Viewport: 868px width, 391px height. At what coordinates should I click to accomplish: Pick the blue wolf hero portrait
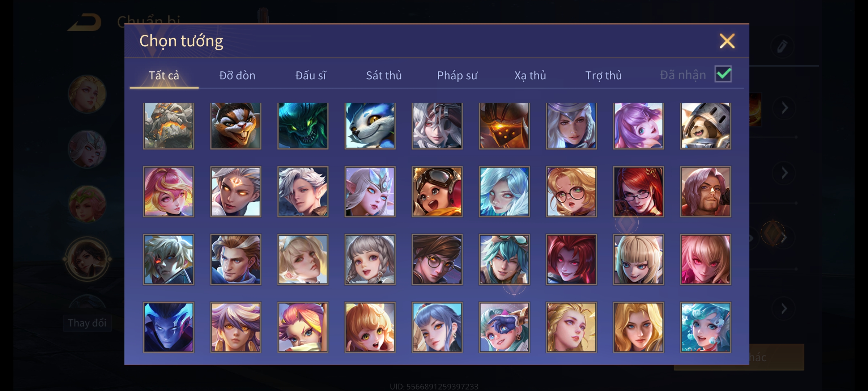pos(370,126)
